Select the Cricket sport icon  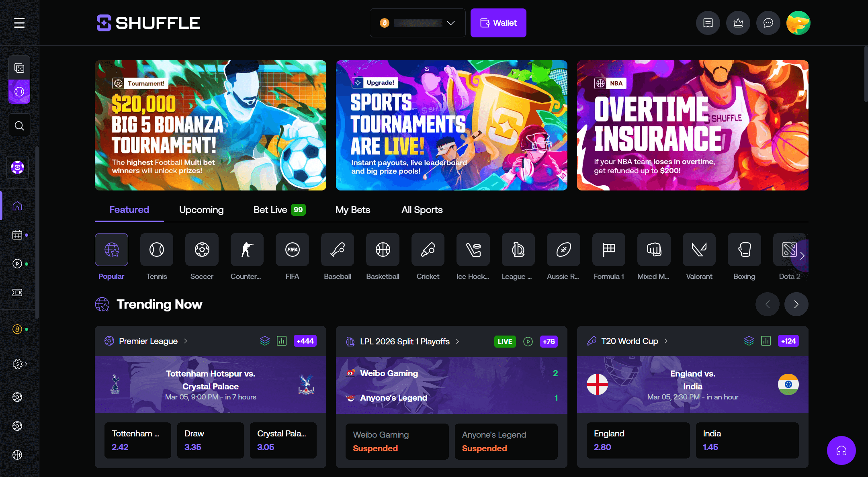pyautogui.click(x=428, y=250)
